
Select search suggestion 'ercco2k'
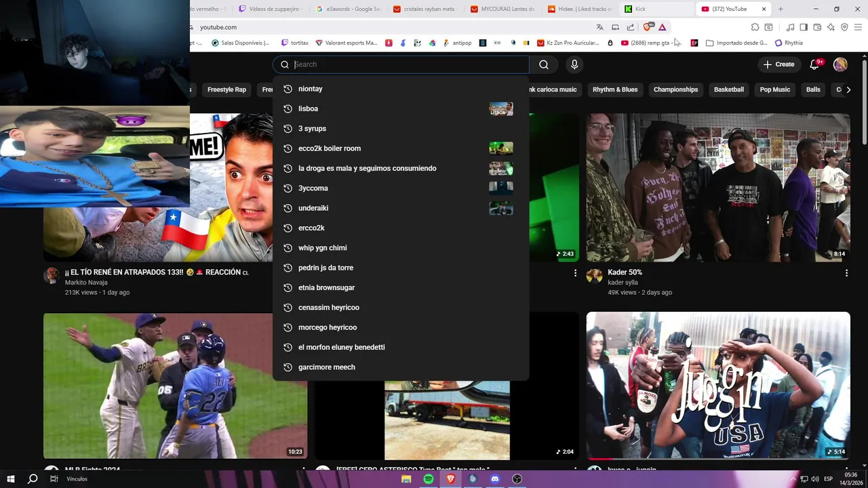(x=401, y=228)
